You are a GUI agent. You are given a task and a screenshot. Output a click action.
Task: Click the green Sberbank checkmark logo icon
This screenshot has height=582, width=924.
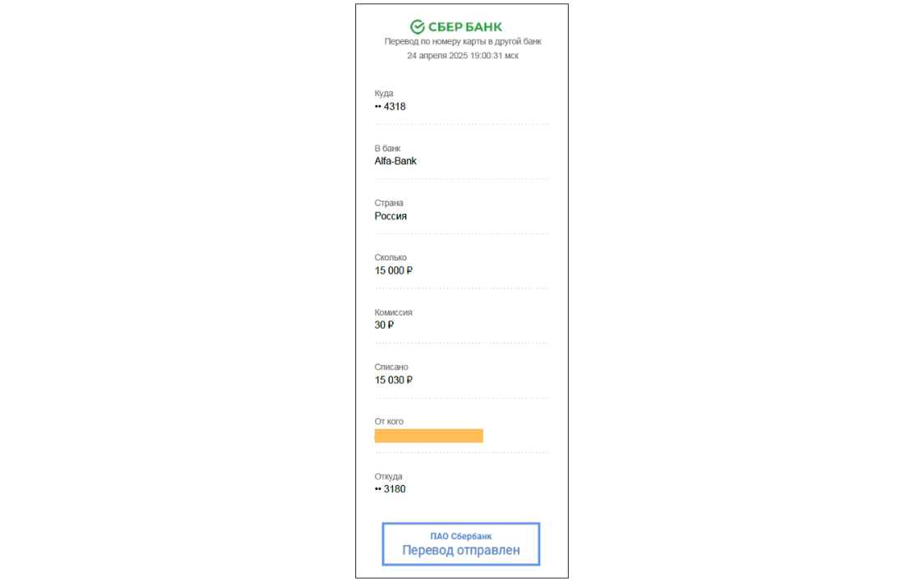point(418,26)
